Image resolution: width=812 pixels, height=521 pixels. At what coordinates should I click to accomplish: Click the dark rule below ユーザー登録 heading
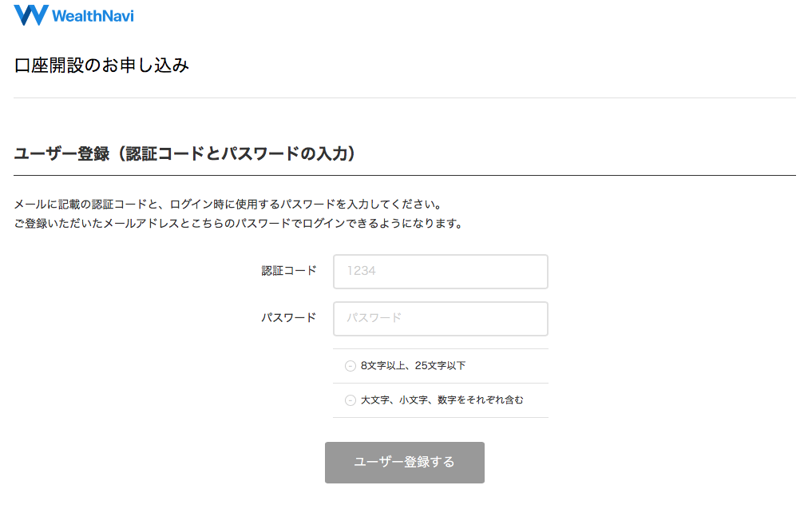[405, 175]
